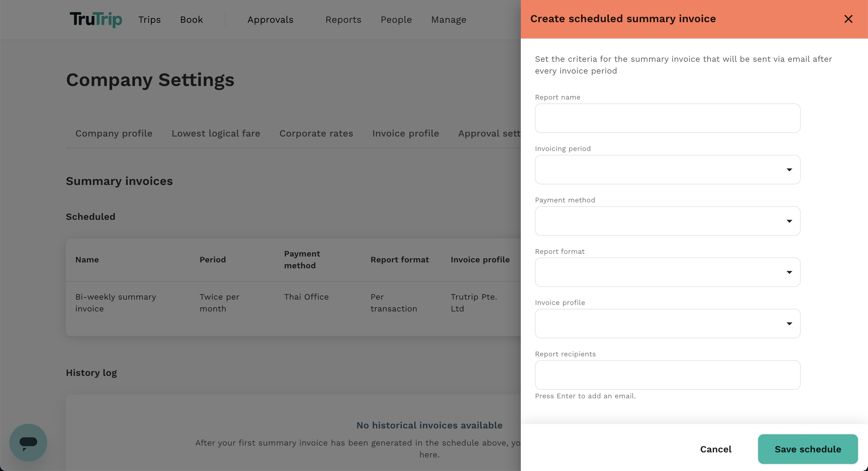Dismiss the Create scheduled summary invoice panel
Image resolution: width=868 pixels, height=471 pixels.
click(849, 19)
